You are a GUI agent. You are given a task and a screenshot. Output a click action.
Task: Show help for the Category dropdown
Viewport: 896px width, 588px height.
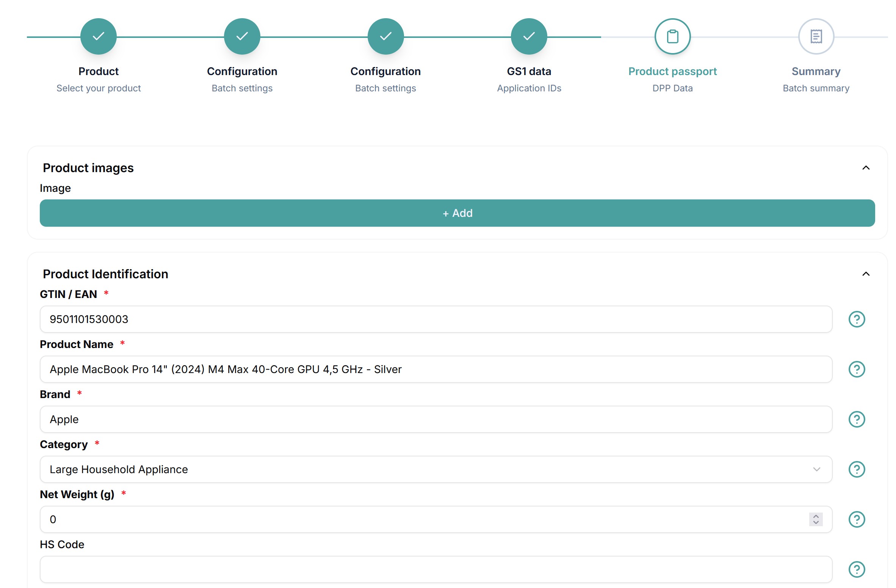pos(856,469)
